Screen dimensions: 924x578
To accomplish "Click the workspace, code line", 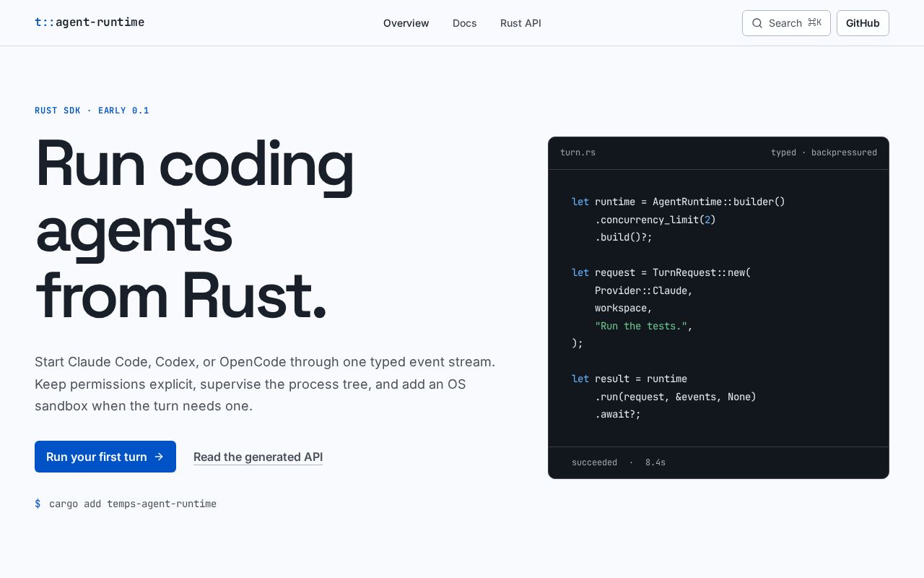I will click(x=624, y=308).
